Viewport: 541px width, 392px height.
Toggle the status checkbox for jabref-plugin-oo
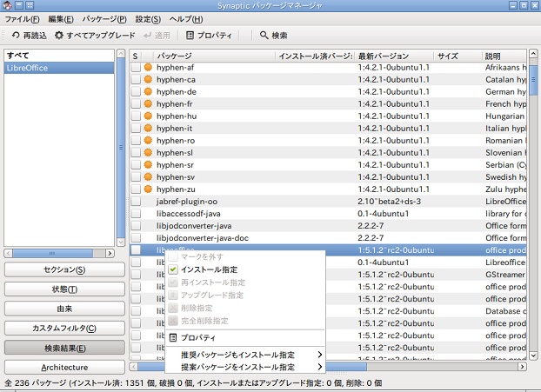(136, 202)
